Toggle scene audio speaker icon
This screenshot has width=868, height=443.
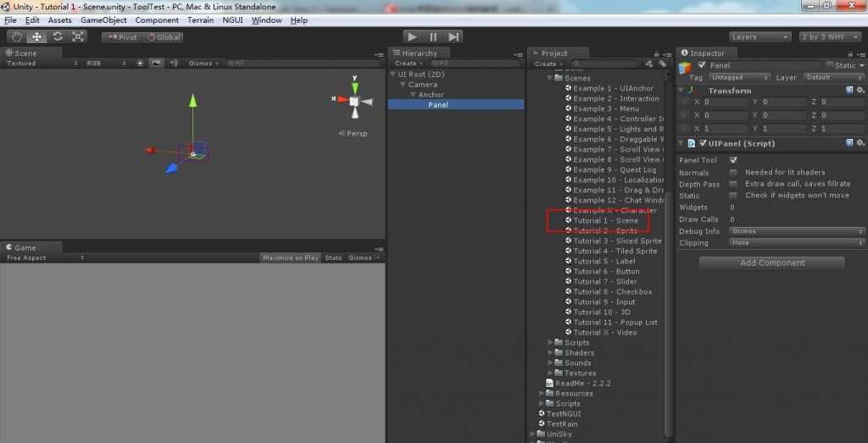tap(174, 63)
